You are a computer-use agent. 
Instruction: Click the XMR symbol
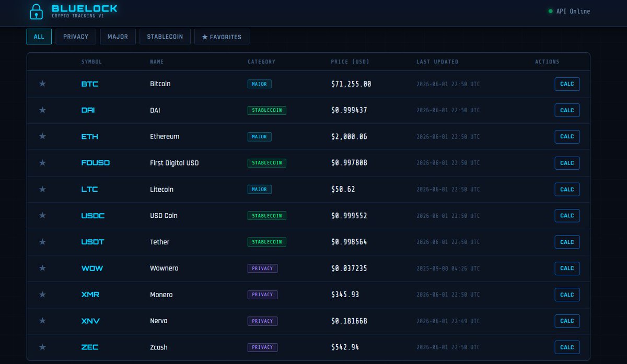[x=90, y=295]
